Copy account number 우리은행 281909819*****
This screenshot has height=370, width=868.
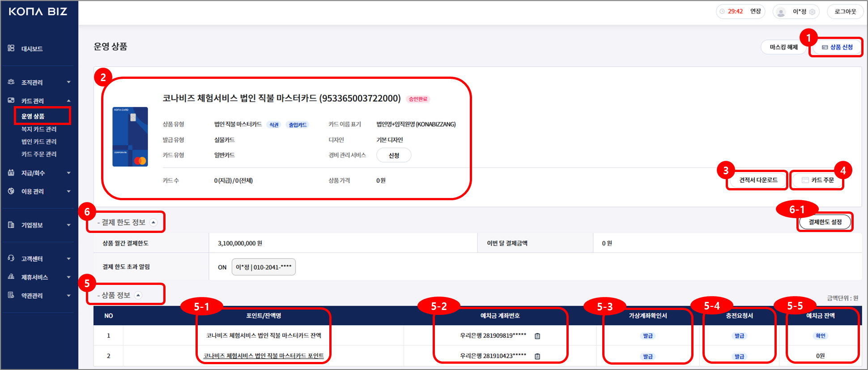point(537,336)
